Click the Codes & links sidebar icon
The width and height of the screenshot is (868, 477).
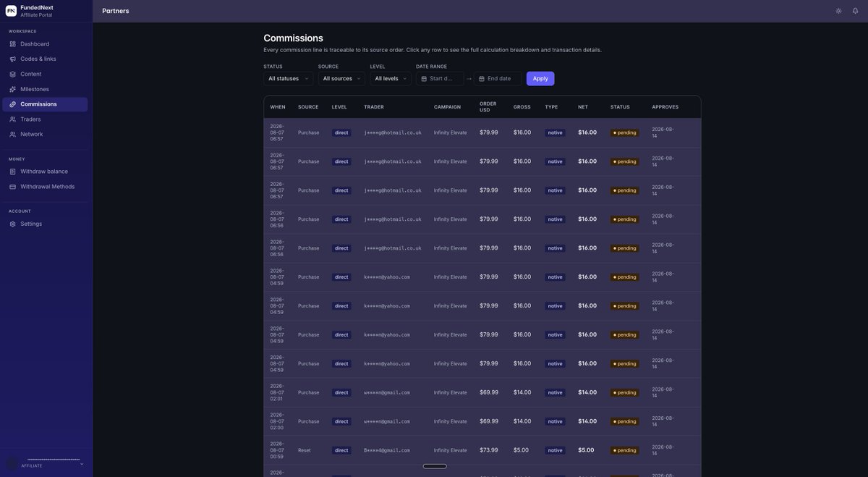point(13,59)
